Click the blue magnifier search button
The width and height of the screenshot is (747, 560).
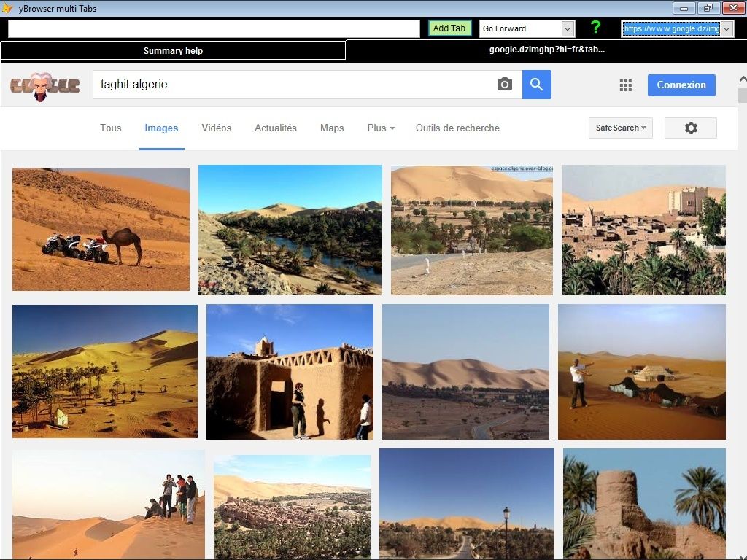[536, 85]
